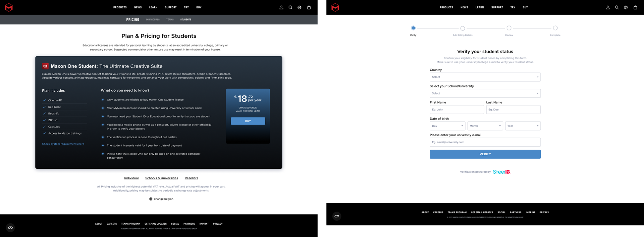This screenshot has height=237, width=644.
Task: Open Day of birth dropdown
Action: pyautogui.click(x=447, y=126)
